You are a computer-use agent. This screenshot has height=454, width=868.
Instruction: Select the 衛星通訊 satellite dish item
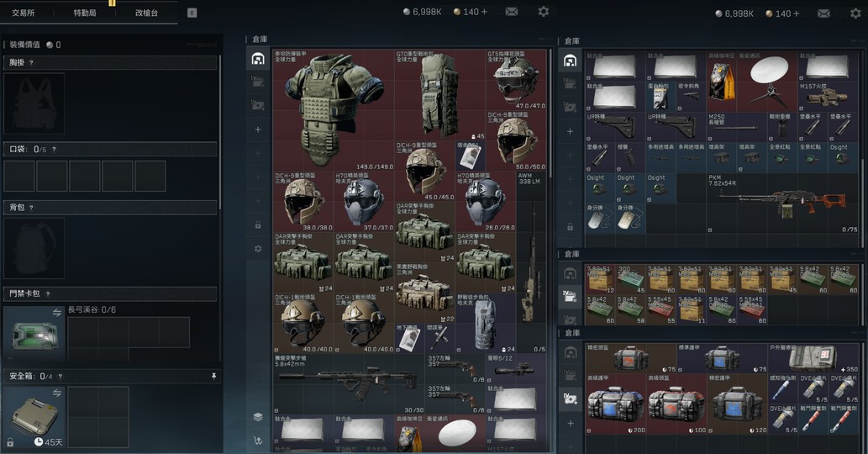pyautogui.click(x=766, y=82)
